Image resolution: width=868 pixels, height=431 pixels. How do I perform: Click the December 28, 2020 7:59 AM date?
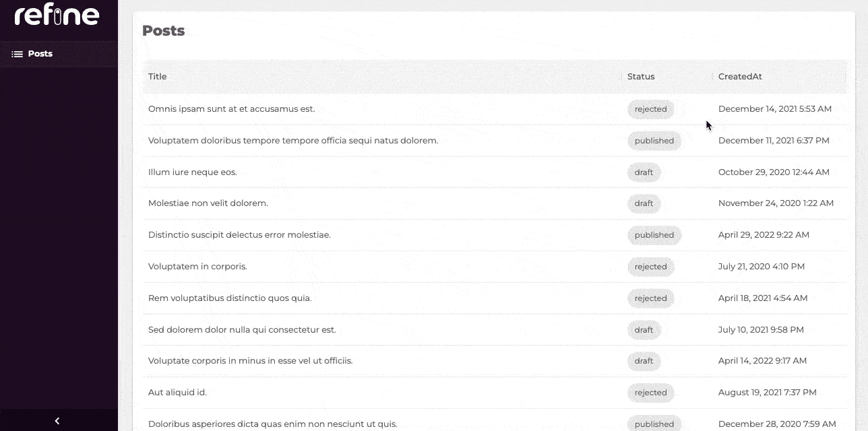[777, 424]
